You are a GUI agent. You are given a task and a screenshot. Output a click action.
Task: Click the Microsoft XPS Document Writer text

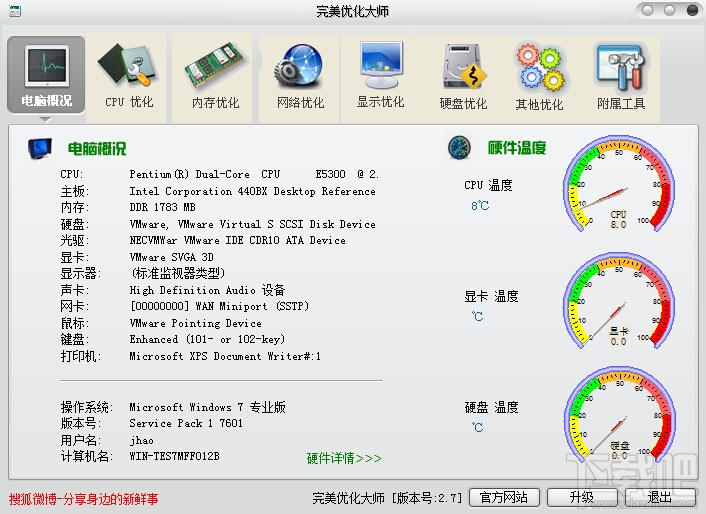pyautogui.click(x=225, y=356)
